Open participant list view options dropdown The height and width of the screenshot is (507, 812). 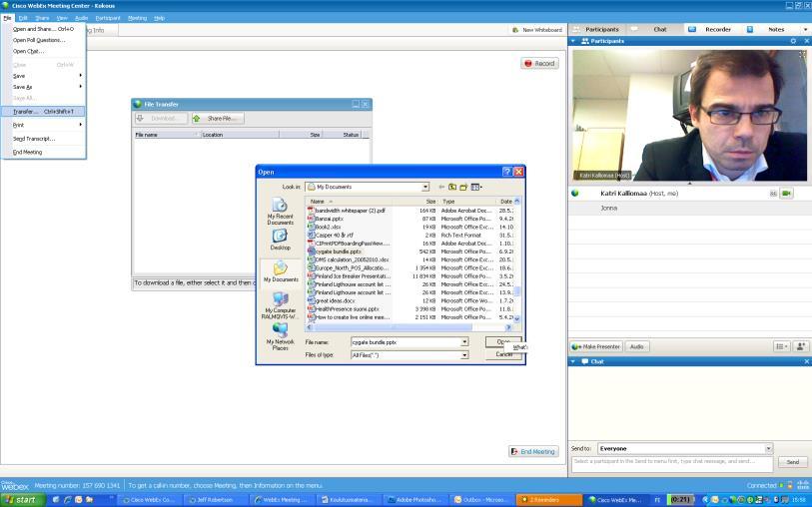[781, 346]
